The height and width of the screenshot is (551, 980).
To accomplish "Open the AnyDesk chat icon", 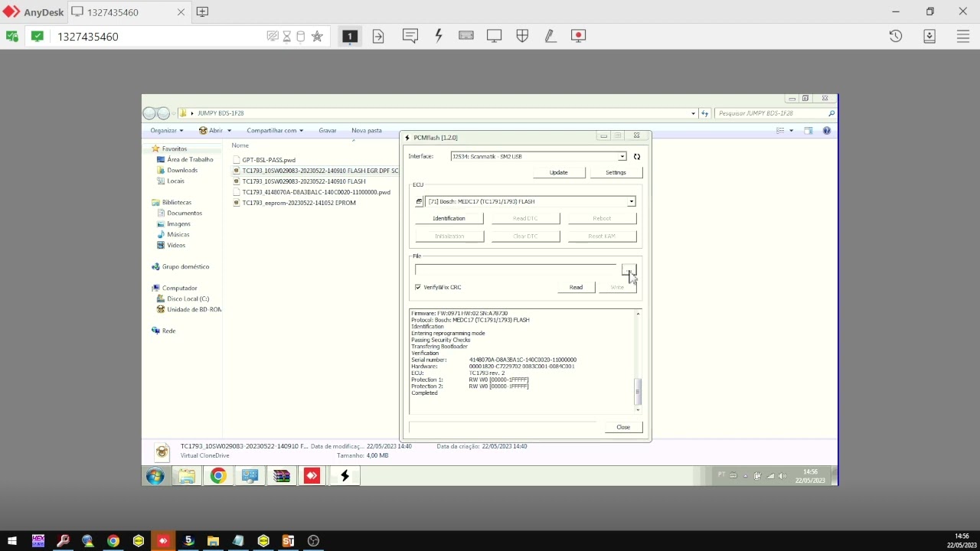I will pyautogui.click(x=410, y=36).
